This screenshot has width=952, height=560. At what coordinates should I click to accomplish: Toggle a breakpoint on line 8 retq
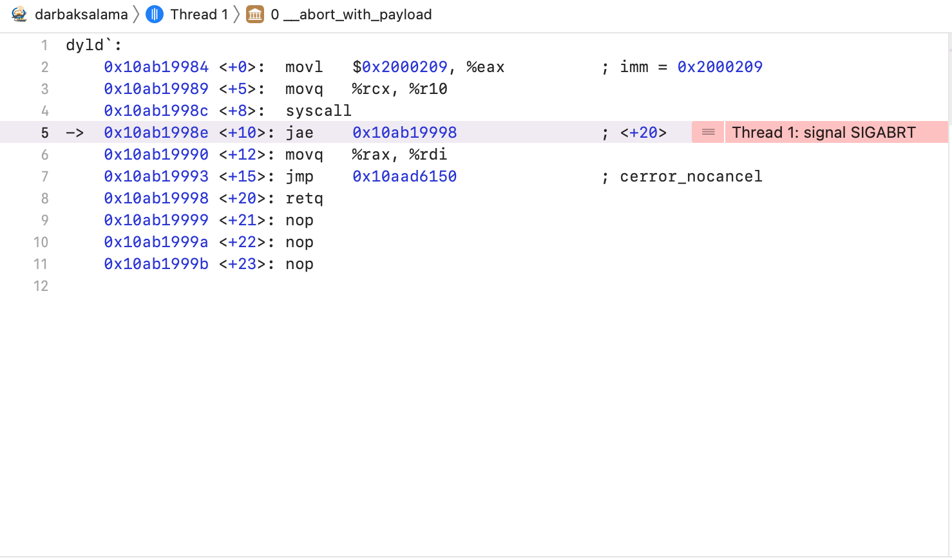coord(44,198)
